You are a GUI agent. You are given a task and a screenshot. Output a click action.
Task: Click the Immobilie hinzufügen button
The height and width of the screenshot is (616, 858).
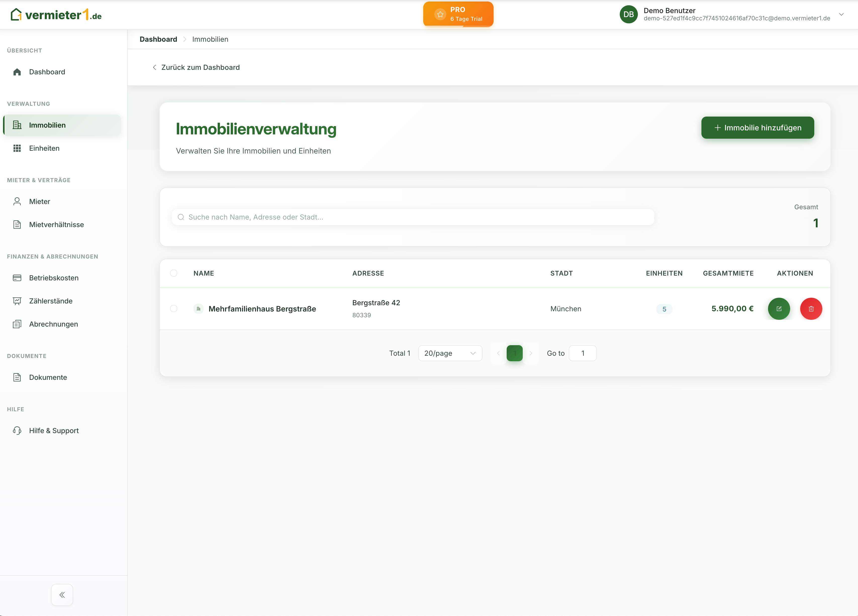tap(757, 127)
